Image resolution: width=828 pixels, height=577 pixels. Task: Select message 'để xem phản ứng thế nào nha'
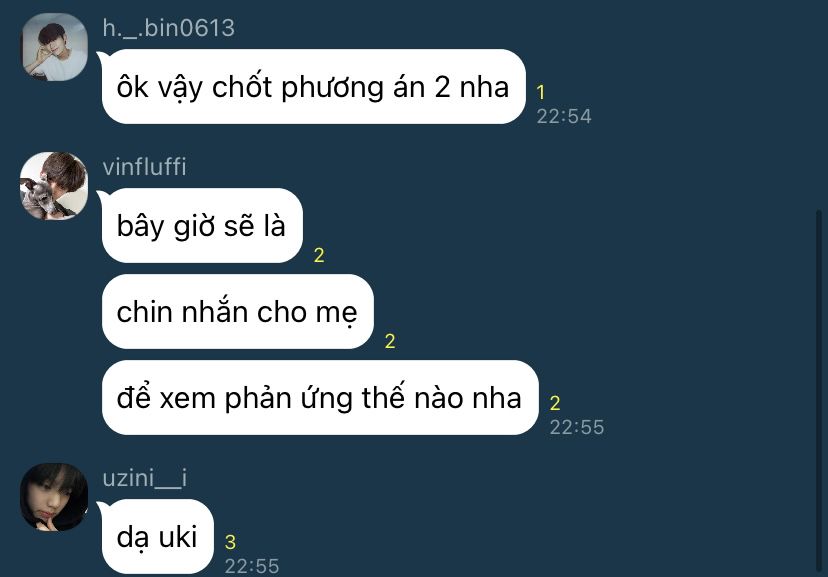pos(320,398)
